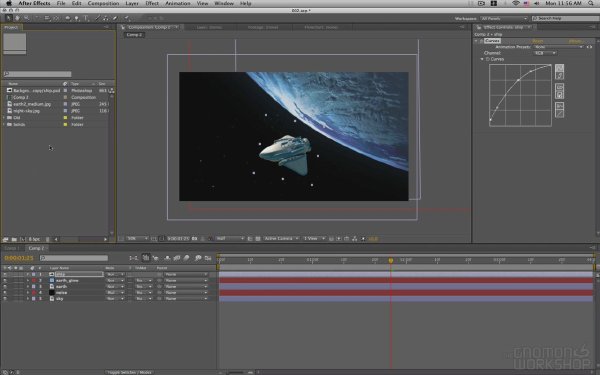Hide the ship layer with its eye icon
The image size is (600, 375).
5,274
